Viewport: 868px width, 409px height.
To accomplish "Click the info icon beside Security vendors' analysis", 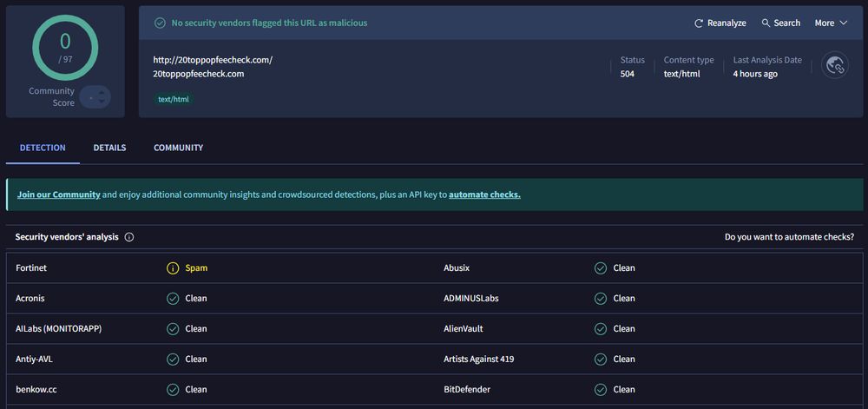I will click(x=129, y=237).
